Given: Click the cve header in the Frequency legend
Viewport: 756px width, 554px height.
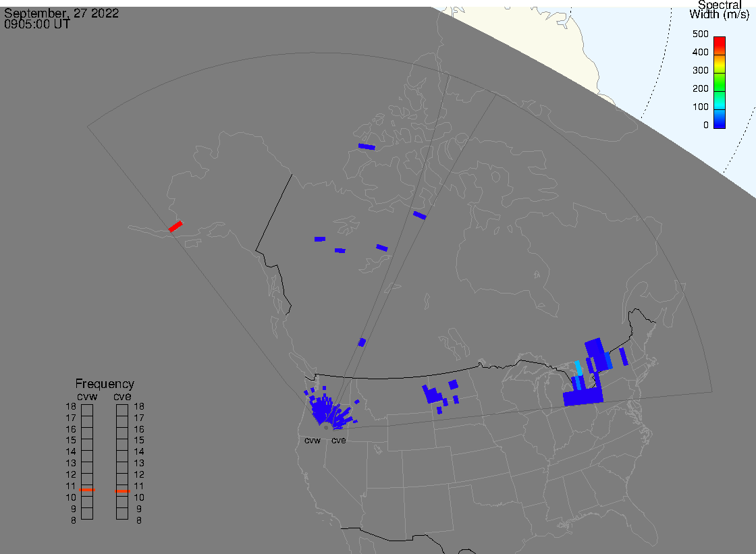Looking at the screenshot, I should coord(122,396).
